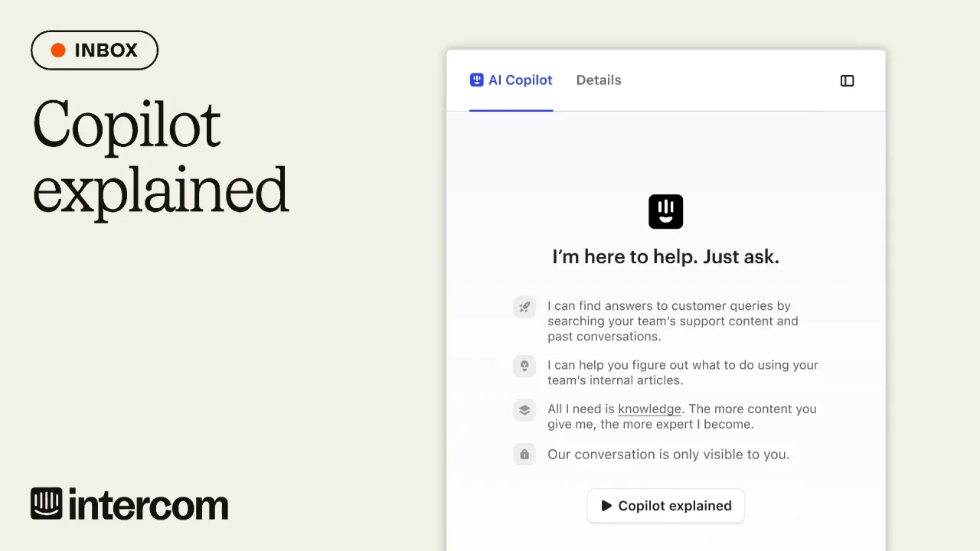Click the INBOX pill badge

tap(94, 51)
